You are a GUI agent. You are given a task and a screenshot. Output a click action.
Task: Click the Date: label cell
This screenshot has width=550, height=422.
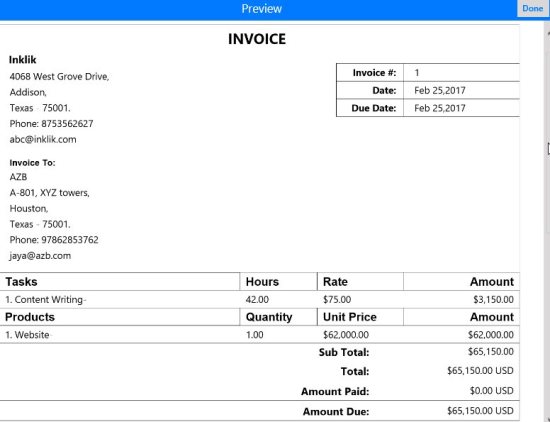pos(370,91)
